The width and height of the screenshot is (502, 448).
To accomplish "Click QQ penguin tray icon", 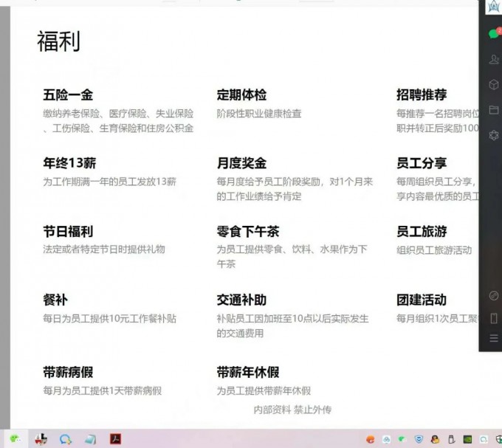I will (x=435, y=439).
